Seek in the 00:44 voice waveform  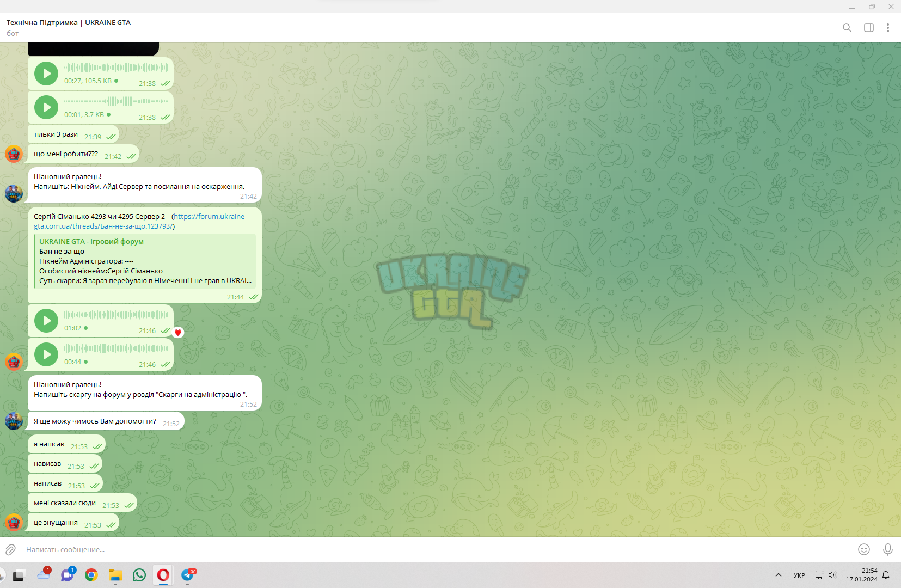click(x=117, y=348)
